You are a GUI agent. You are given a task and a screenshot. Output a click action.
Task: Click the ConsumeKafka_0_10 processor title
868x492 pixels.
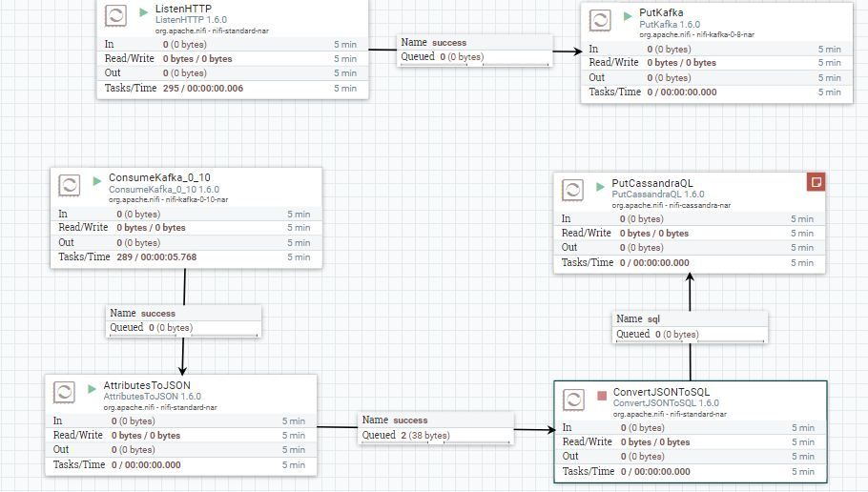[x=159, y=177]
